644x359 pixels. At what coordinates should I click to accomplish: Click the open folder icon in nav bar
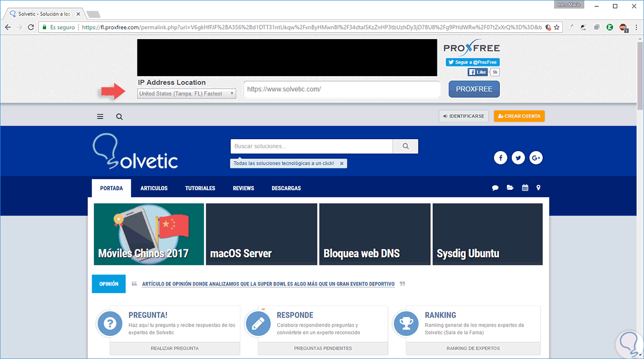(510, 188)
